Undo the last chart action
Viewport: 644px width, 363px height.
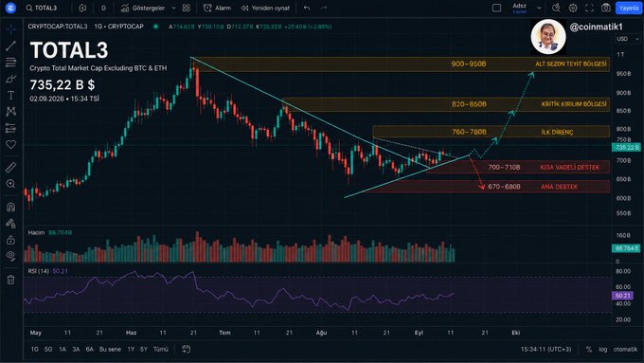pyautogui.click(x=307, y=8)
